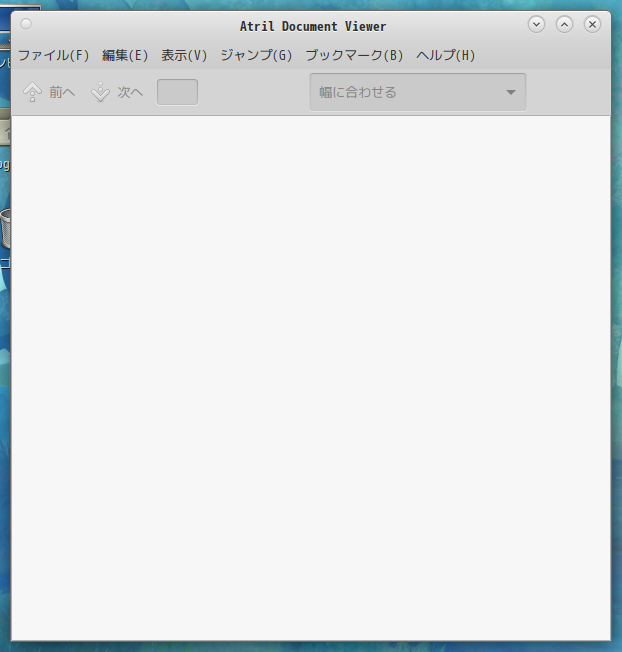Open the ヘルプ(H) menu
The image size is (622, 652).
446,55
